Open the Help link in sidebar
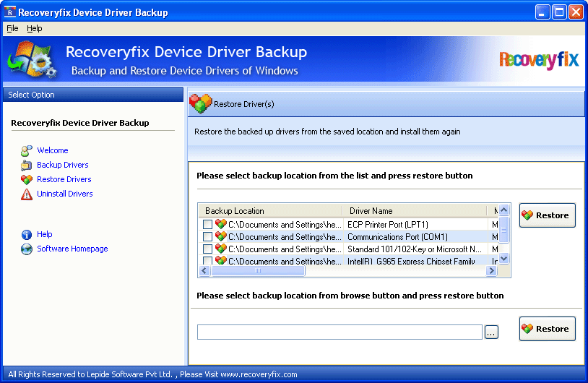588x383 pixels. 45,234
